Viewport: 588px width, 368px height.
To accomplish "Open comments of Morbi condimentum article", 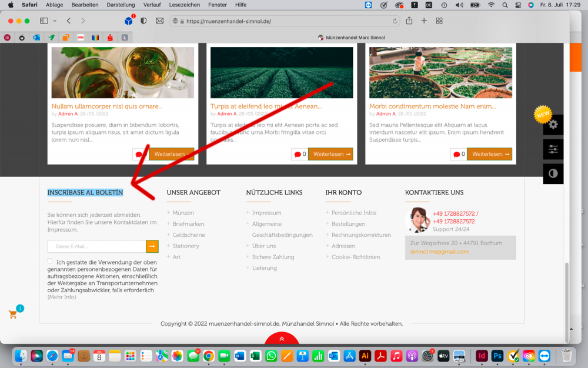I will pyautogui.click(x=459, y=154).
